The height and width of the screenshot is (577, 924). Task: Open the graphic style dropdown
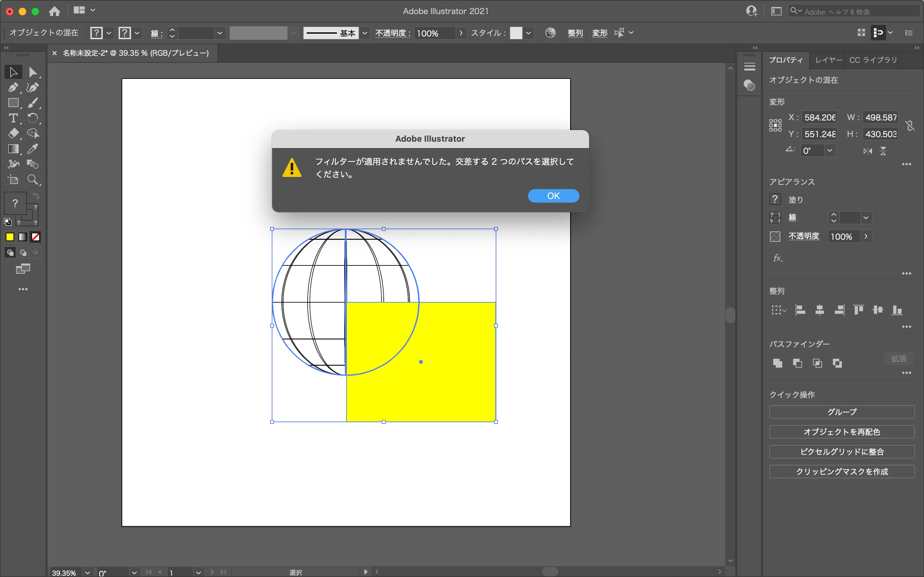click(x=528, y=33)
